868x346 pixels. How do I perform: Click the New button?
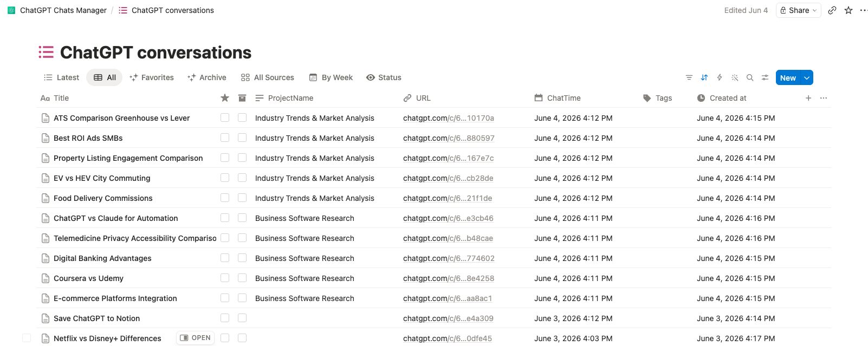tap(788, 77)
